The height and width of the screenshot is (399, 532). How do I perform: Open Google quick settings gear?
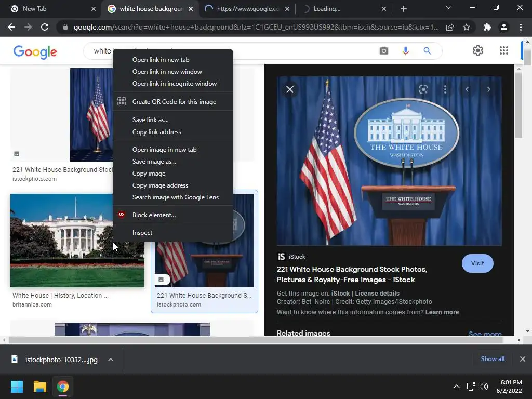(x=478, y=50)
